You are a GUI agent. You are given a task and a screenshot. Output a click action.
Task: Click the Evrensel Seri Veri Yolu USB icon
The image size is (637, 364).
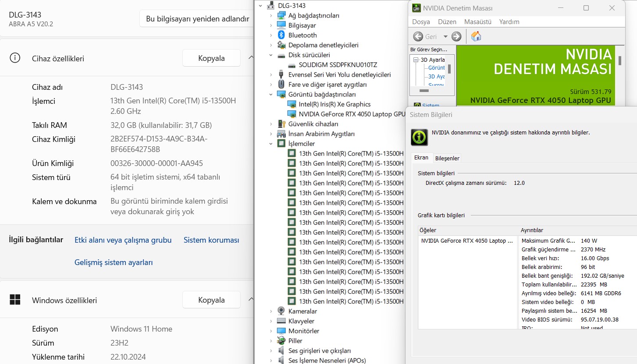pyautogui.click(x=281, y=74)
